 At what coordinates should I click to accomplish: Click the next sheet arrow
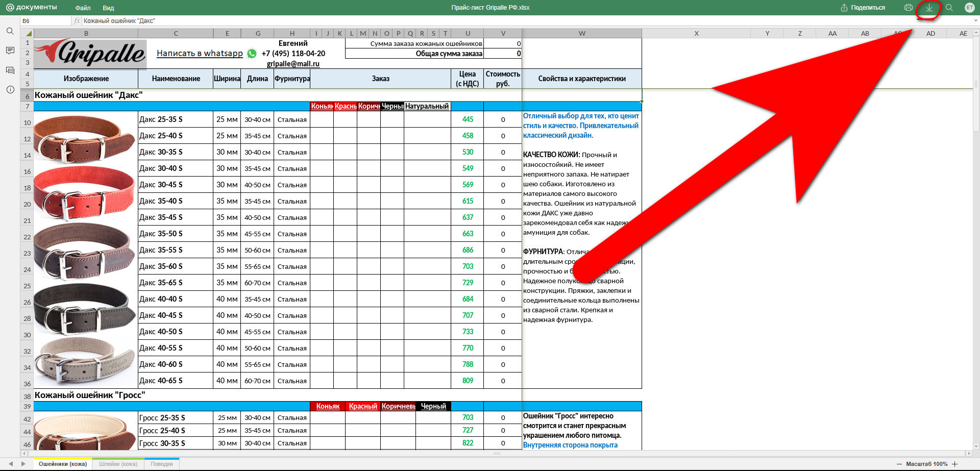pos(23,464)
